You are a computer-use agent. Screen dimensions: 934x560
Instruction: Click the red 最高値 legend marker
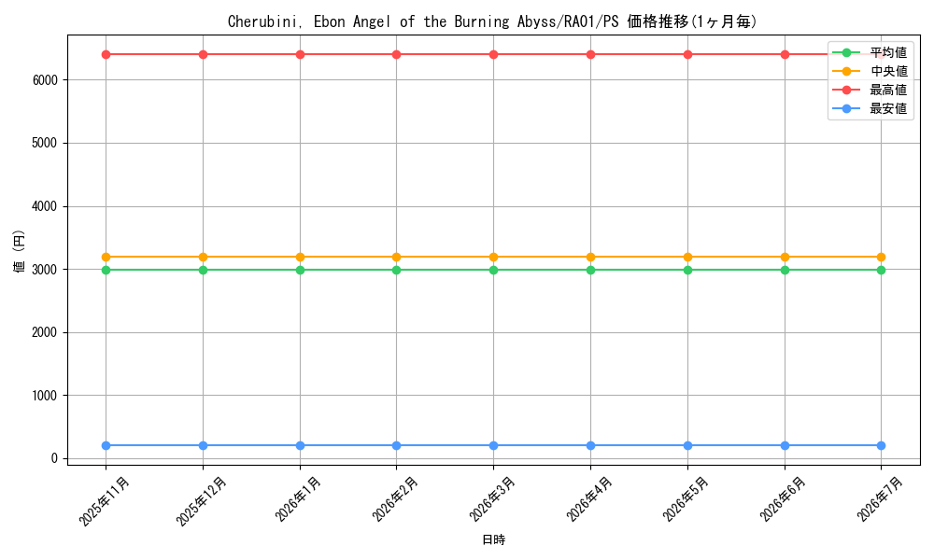(846, 90)
